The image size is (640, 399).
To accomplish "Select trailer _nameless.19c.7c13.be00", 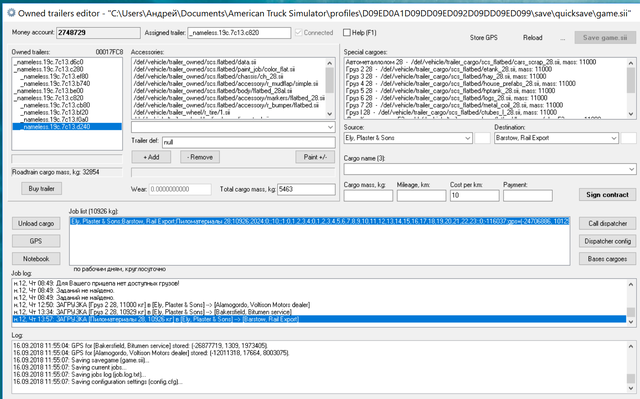I will 67,91.
